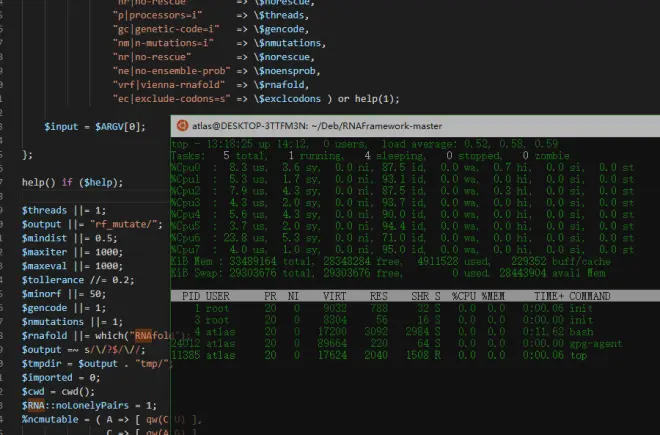
Task: Click the Tasks summary line in top
Action: [x=370, y=156]
